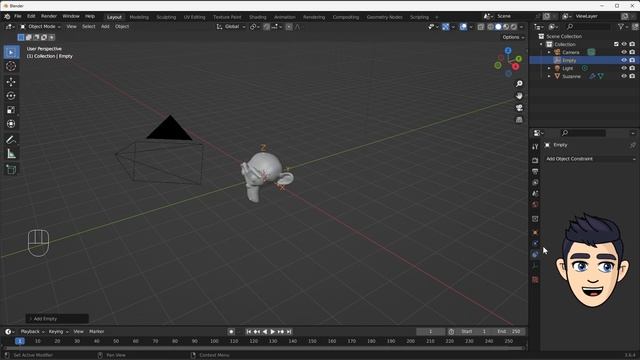Viewport: 640px width, 360px height.
Task: Select the Measure ruler tool
Action: coord(11,154)
